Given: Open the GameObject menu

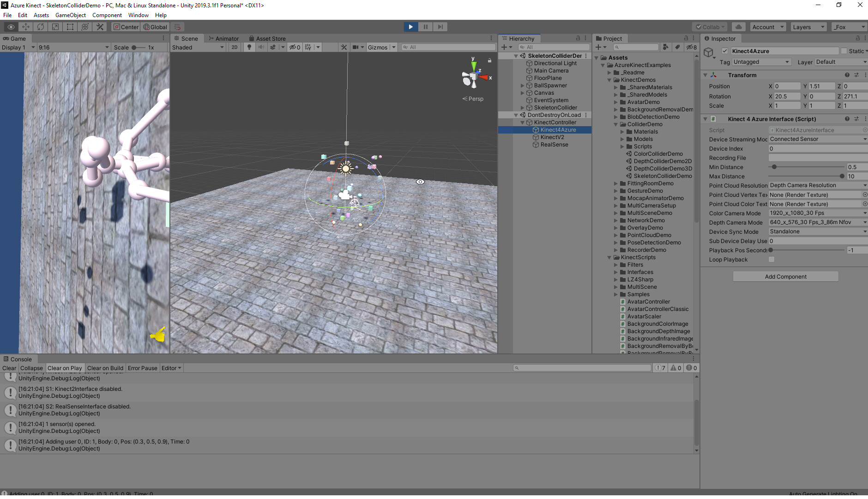Looking at the screenshot, I should tap(70, 15).
